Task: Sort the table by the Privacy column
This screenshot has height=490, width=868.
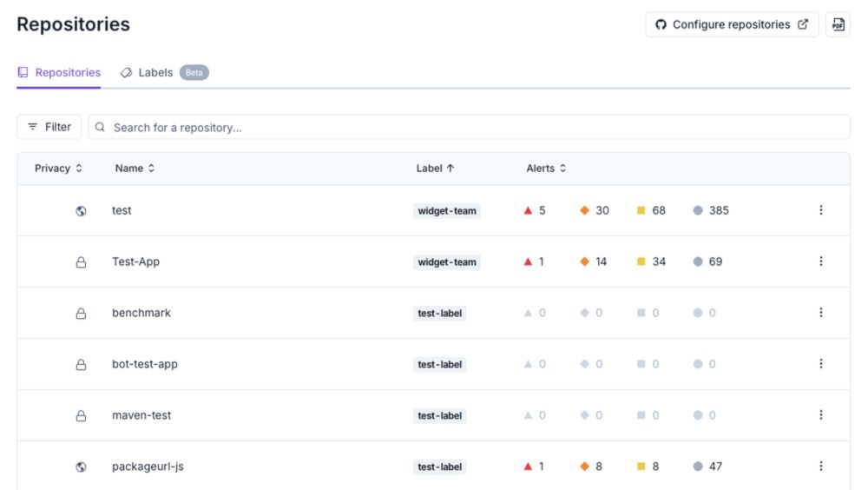Action: click(x=58, y=169)
